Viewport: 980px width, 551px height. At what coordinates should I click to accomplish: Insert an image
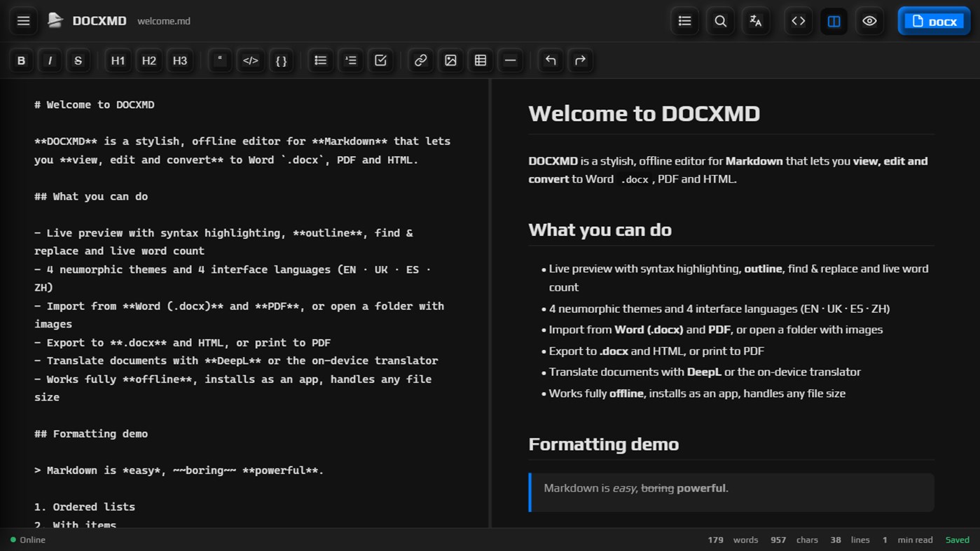pos(450,60)
